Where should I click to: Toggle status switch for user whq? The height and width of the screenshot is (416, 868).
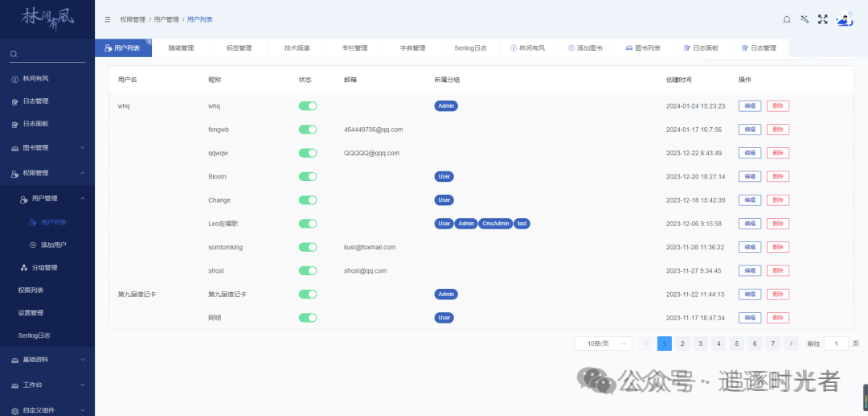point(308,105)
